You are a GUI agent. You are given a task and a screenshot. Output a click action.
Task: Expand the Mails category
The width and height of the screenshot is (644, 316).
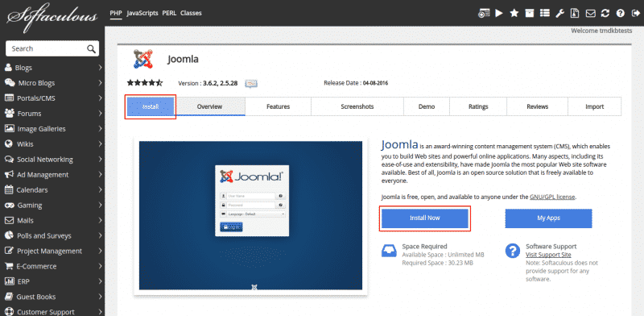(52, 221)
